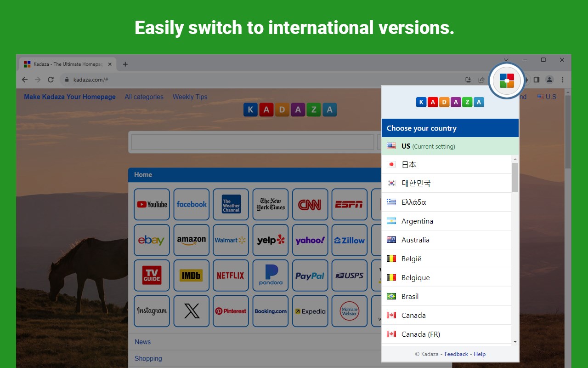Open the IMDb tile
Image resolution: width=588 pixels, height=368 pixels.
click(x=191, y=276)
